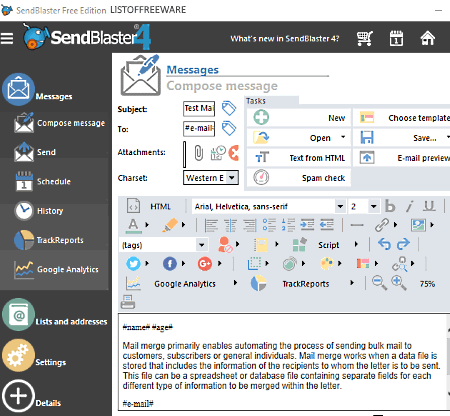Click What's new in SendBlaster 4? link
This screenshot has height=416, width=450.
point(285,39)
